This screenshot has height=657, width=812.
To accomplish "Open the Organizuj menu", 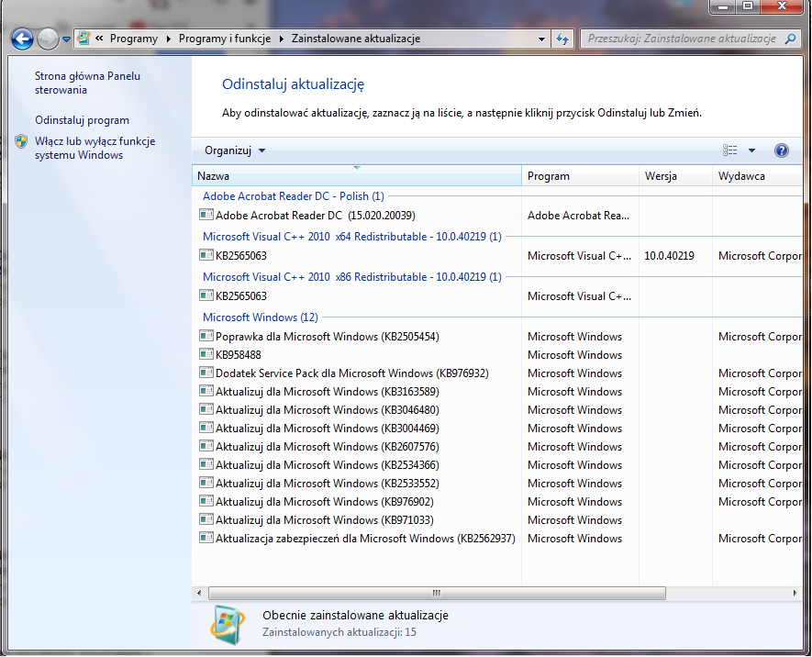I will point(235,150).
